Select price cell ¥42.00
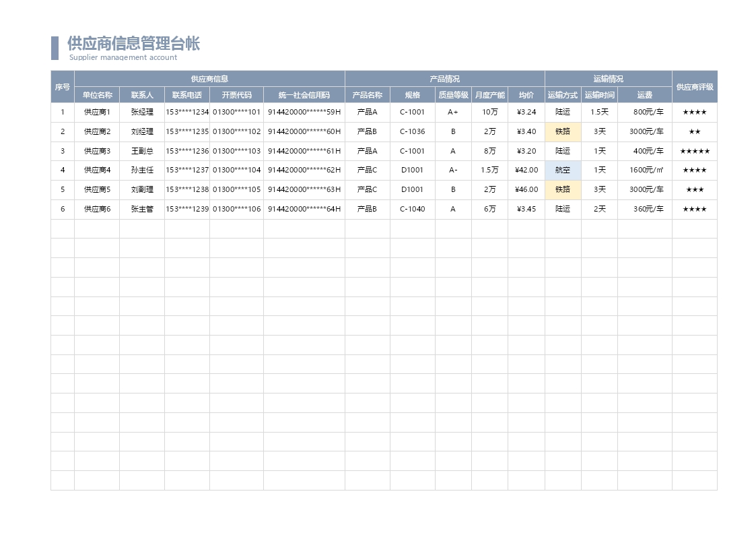The height and width of the screenshot is (535, 756). coord(526,170)
